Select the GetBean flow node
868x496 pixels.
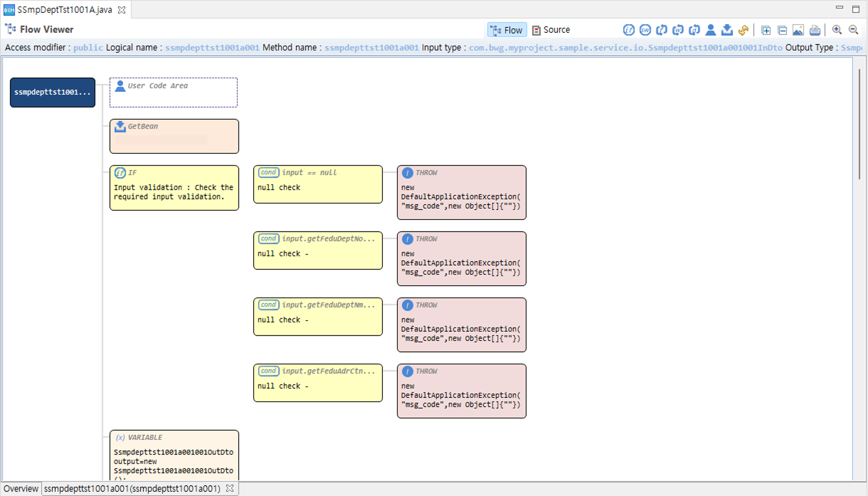click(174, 136)
